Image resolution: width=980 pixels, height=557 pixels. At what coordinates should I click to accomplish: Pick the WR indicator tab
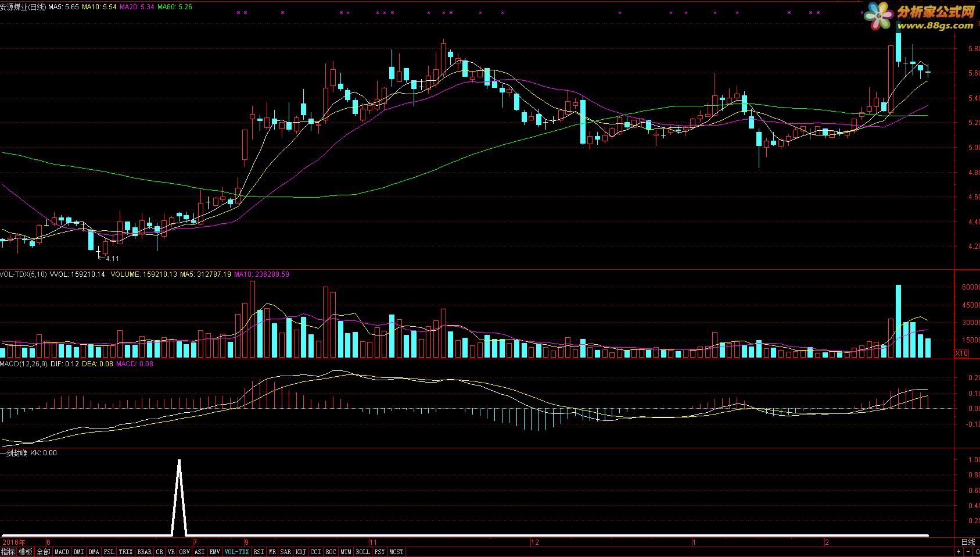(272, 552)
